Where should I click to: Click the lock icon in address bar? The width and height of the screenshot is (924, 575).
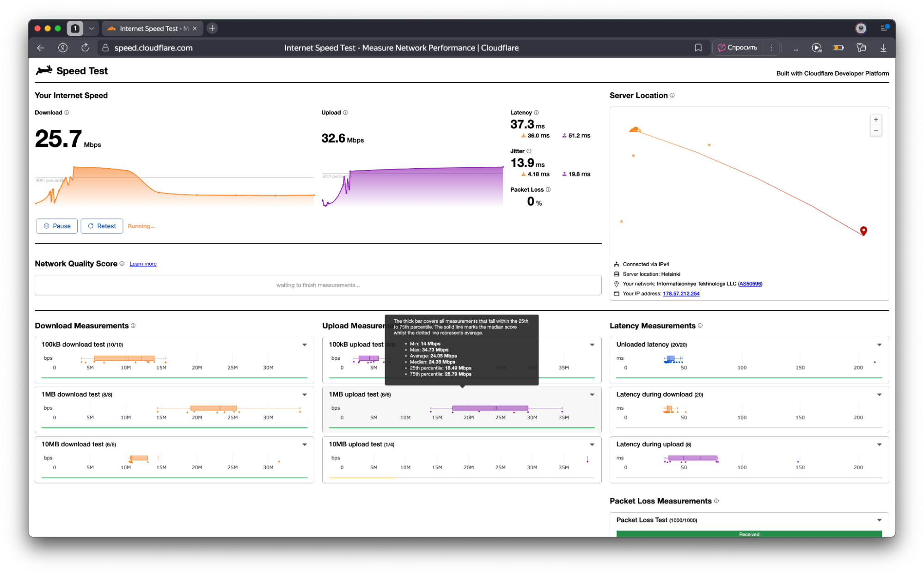click(105, 48)
